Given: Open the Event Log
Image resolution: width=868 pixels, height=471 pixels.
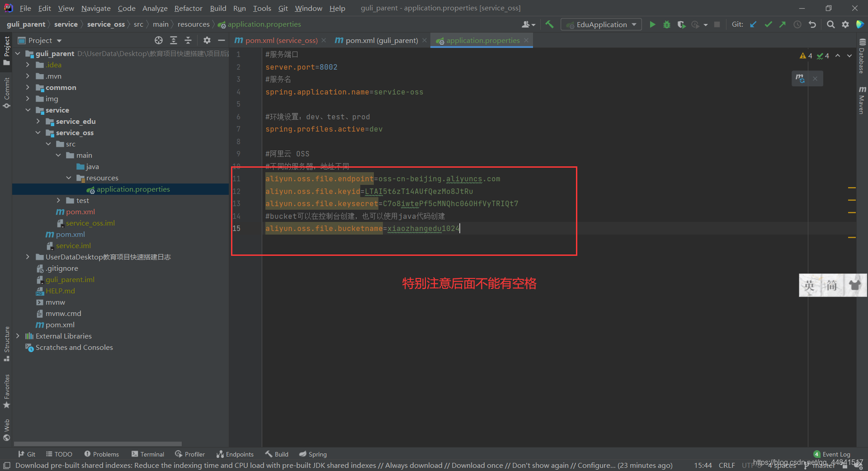Looking at the screenshot, I should [x=832, y=454].
